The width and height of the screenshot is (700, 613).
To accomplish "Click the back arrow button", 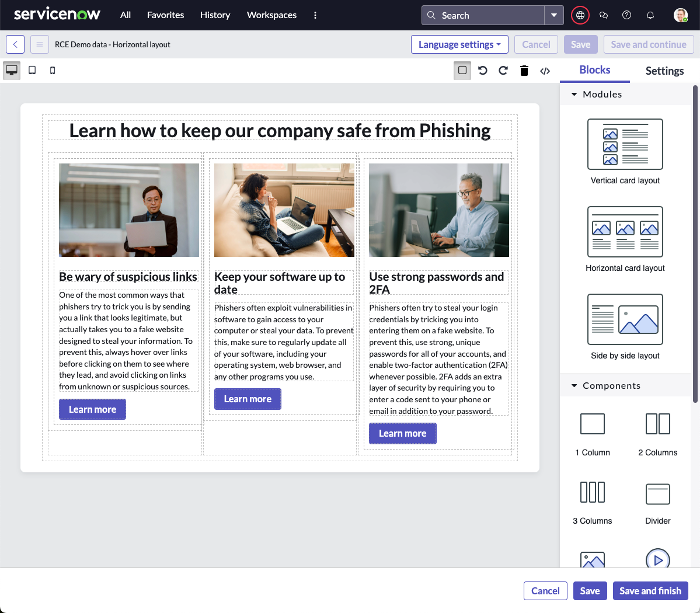I will pos(15,44).
